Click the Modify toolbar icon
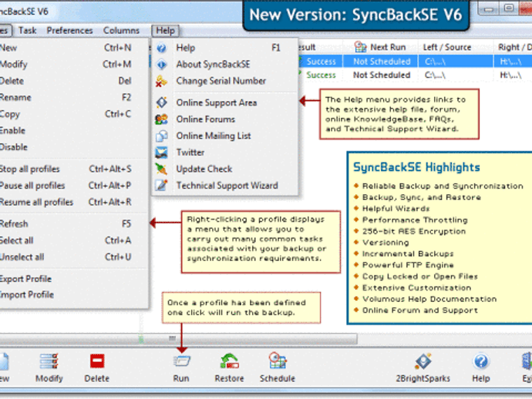 pyautogui.click(x=49, y=361)
